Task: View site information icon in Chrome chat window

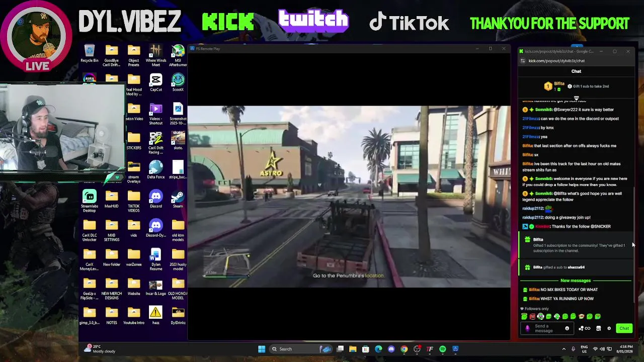Action: pos(523,61)
